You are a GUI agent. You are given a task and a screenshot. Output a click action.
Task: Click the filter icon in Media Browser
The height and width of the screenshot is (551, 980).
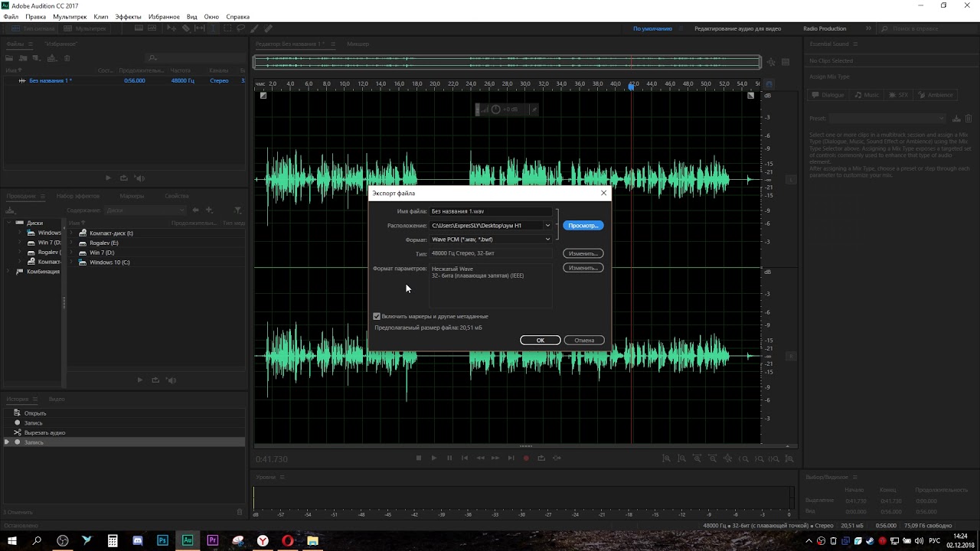click(237, 210)
